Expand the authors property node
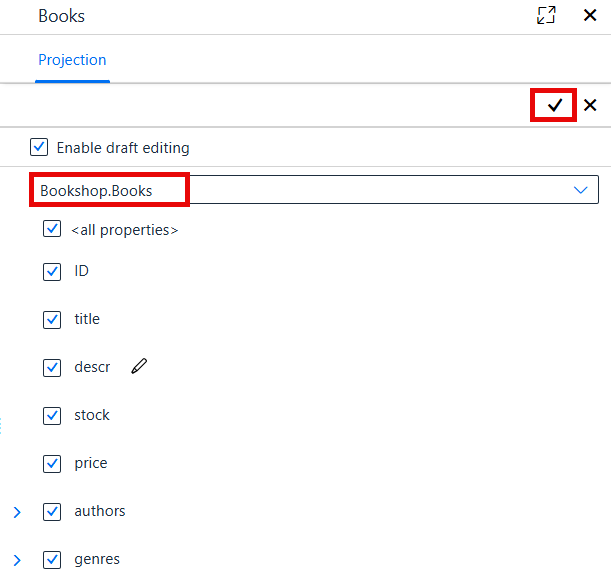The width and height of the screenshot is (611, 582). pos(17,512)
